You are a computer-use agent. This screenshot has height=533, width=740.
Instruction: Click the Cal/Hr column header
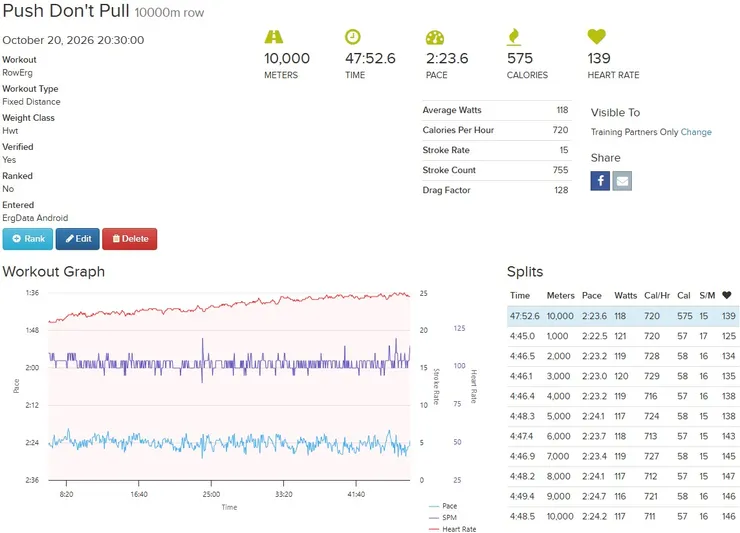pos(657,296)
